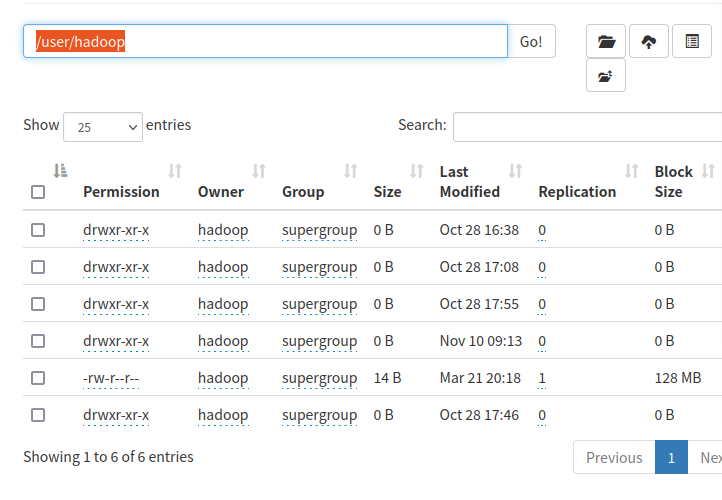
Task: Open permission dropdown for -rw-r--r-- file
Action: pyautogui.click(x=111, y=378)
